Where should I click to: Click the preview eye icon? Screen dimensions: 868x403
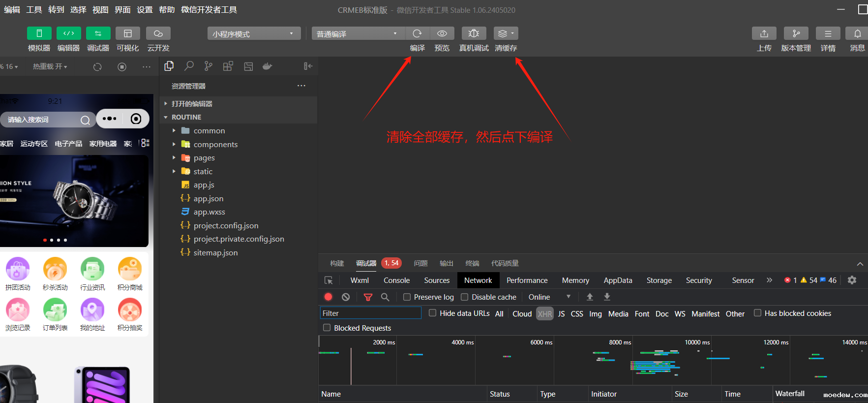tap(442, 33)
